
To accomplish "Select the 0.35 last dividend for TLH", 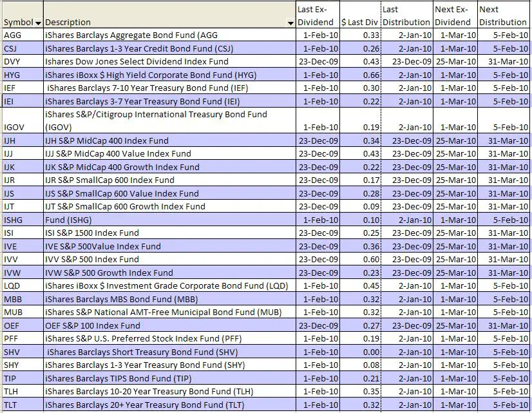I will tap(360, 392).
